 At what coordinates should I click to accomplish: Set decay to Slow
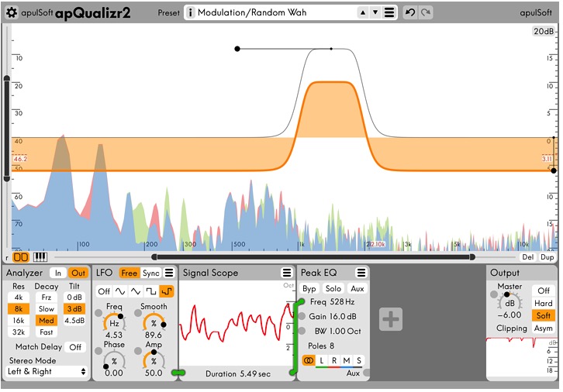pyautogui.click(x=47, y=309)
